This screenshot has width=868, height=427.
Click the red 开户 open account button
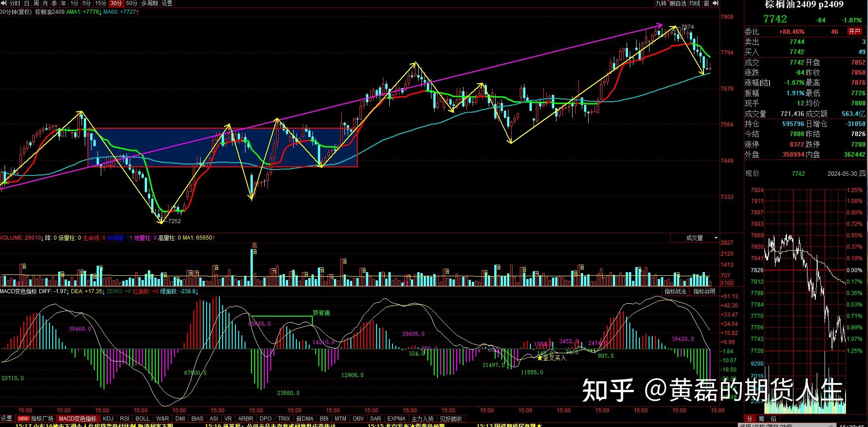tap(854, 31)
